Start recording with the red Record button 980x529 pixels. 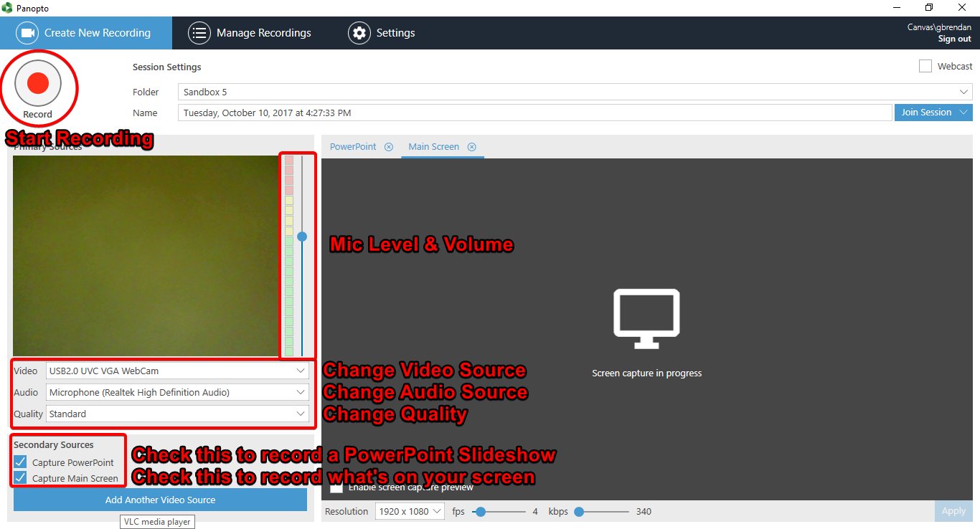click(x=38, y=84)
